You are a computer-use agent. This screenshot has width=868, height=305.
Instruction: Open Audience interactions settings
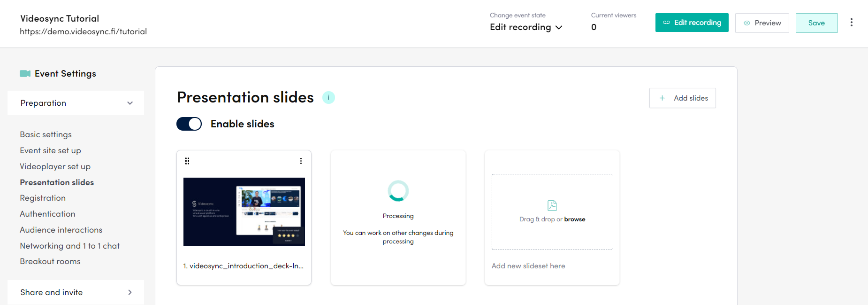click(61, 230)
